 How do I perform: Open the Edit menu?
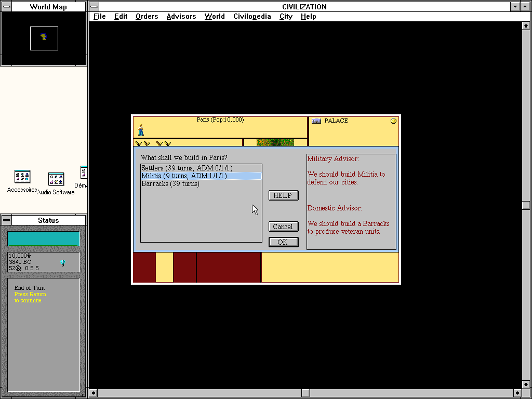(121, 16)
